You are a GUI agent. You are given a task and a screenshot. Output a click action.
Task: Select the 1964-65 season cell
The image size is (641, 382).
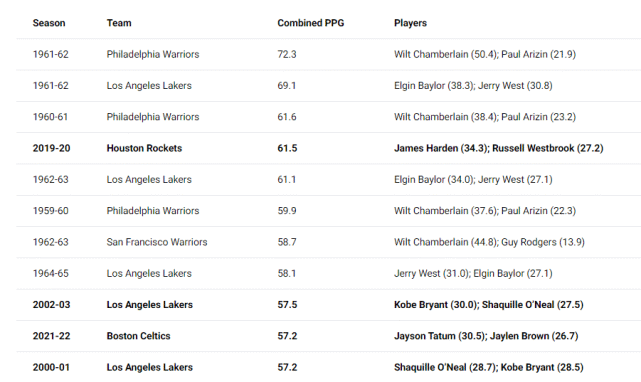tap(51, 273)
